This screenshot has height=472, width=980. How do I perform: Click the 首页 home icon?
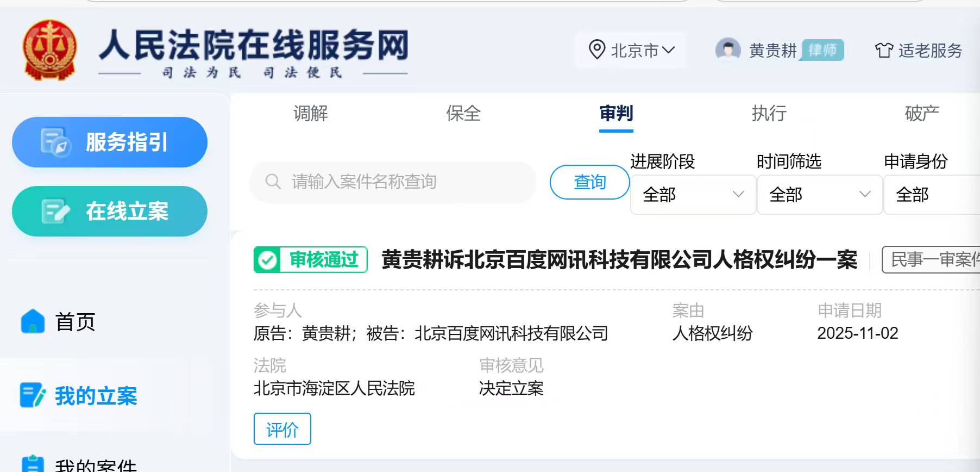[x=33, y=321]
